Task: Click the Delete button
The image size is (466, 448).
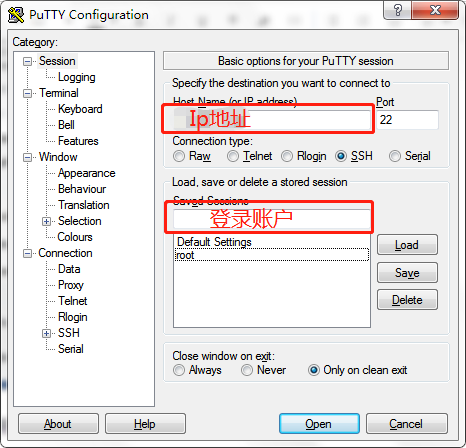Action: coord(407,300)
